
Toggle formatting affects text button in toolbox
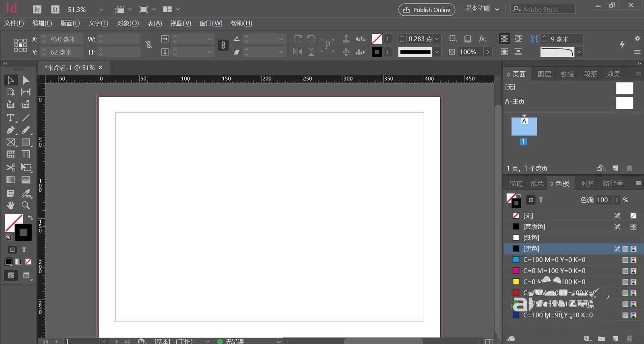[24, 250]
